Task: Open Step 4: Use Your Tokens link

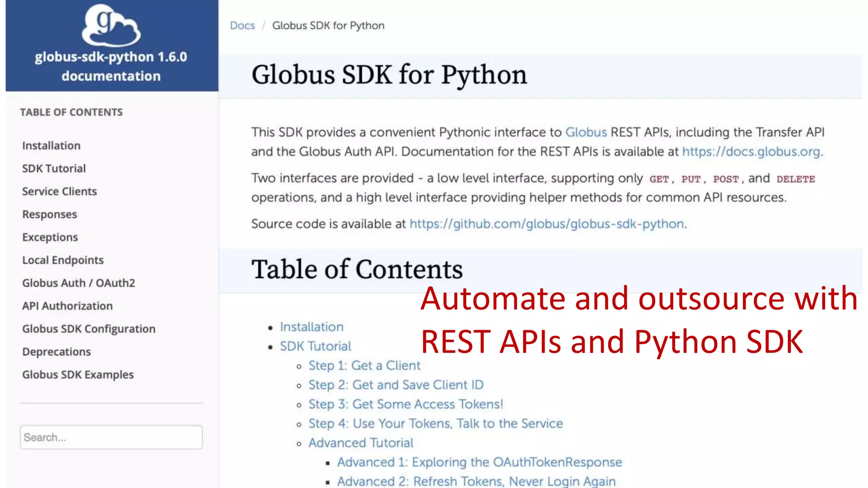Action: pyautogui.click(x=436, y=424)
